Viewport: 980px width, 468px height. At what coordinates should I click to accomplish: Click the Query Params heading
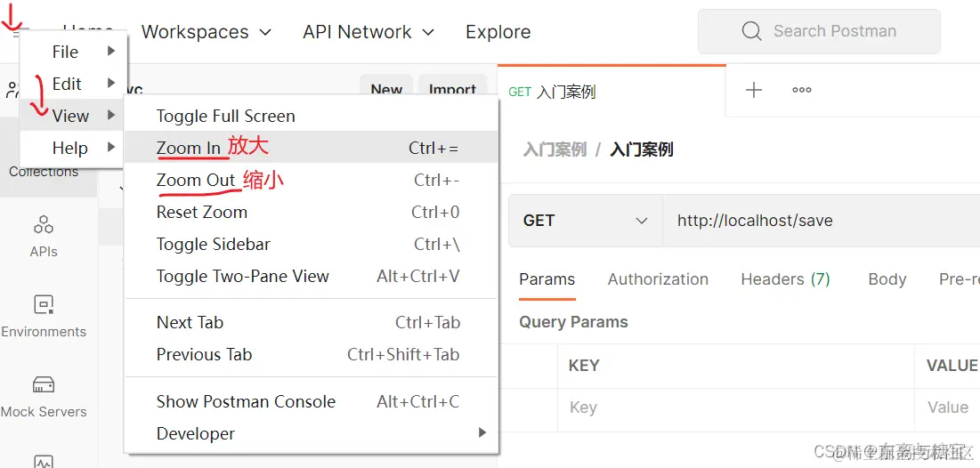(573, 322)
